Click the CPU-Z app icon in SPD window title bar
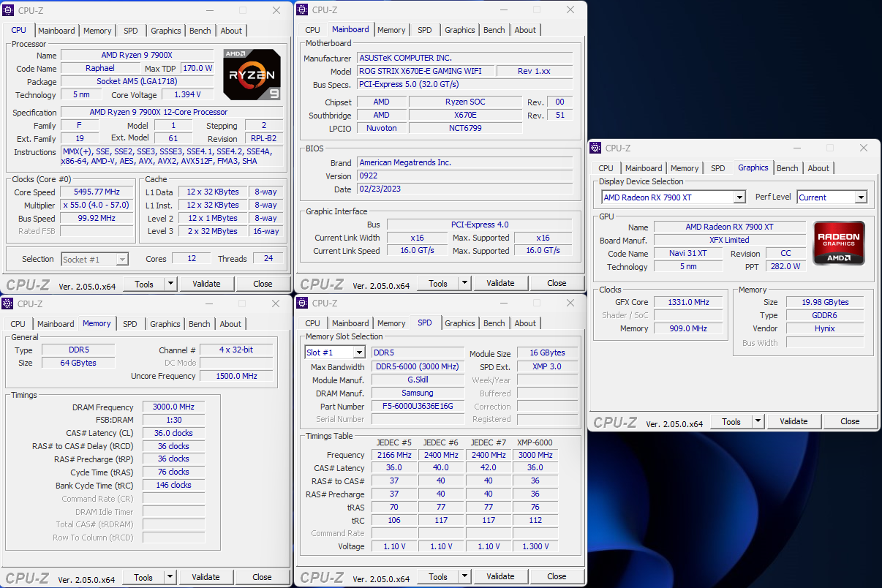882x588 pixels. coord(303,303)
